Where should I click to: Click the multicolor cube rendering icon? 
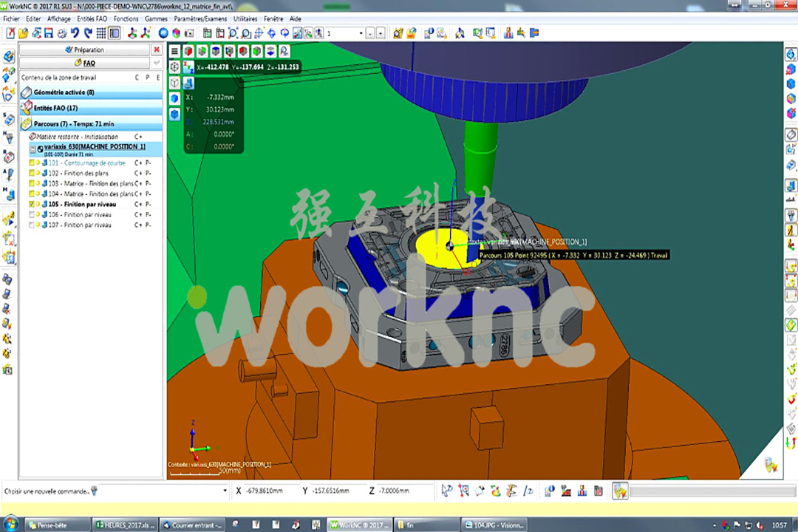(x=176, y=33)
